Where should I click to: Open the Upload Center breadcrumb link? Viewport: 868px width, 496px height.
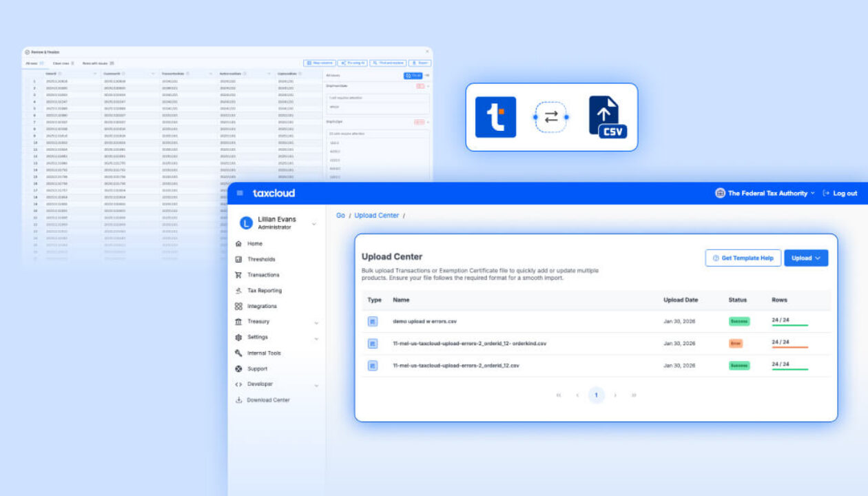tap(376, 215)
